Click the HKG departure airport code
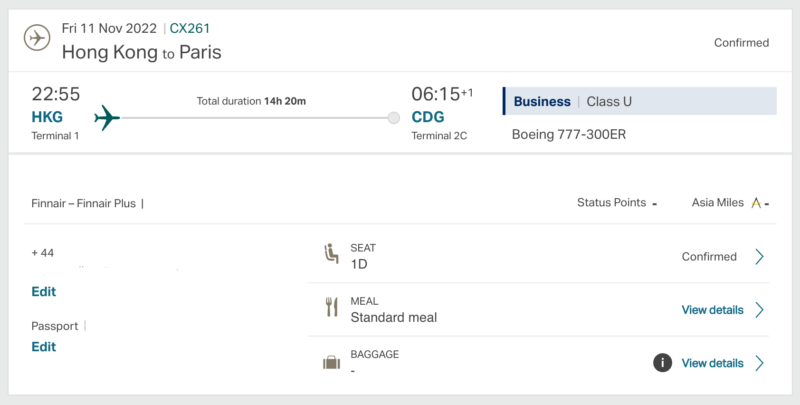Screen dimensions: 800x405 click(x=47, y=117)
